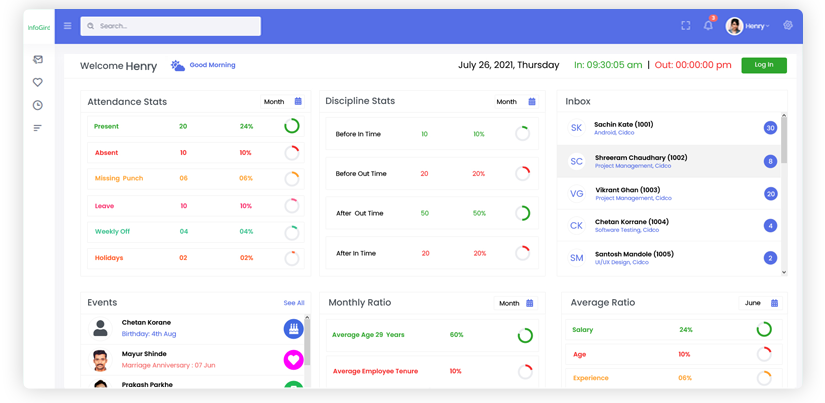Open Discipline Stats Month selector

pos(516,102)
